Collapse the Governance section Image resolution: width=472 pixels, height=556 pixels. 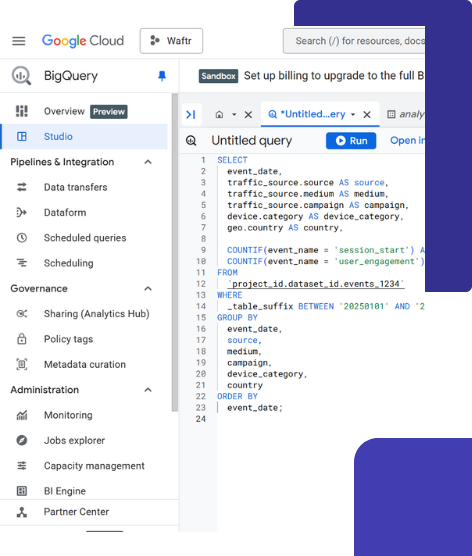click(148, 289)
